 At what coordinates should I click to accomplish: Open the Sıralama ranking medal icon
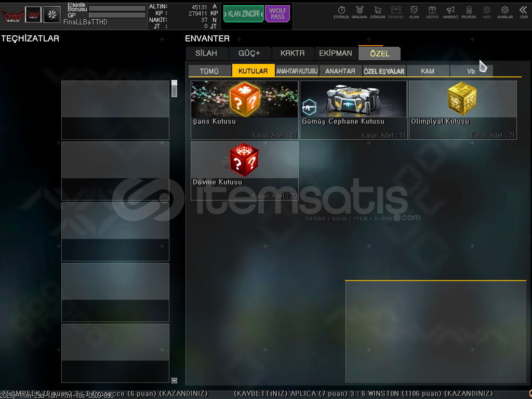[x=359, y=11]
